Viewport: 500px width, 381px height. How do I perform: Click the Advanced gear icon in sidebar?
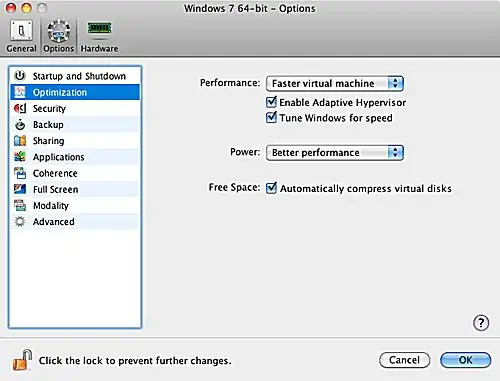click(x=20, y=222)
